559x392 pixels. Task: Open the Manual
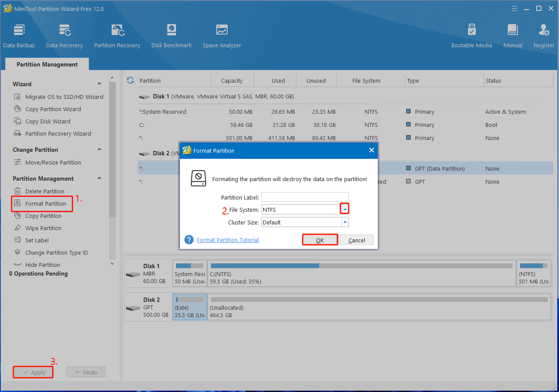(513, 36)
